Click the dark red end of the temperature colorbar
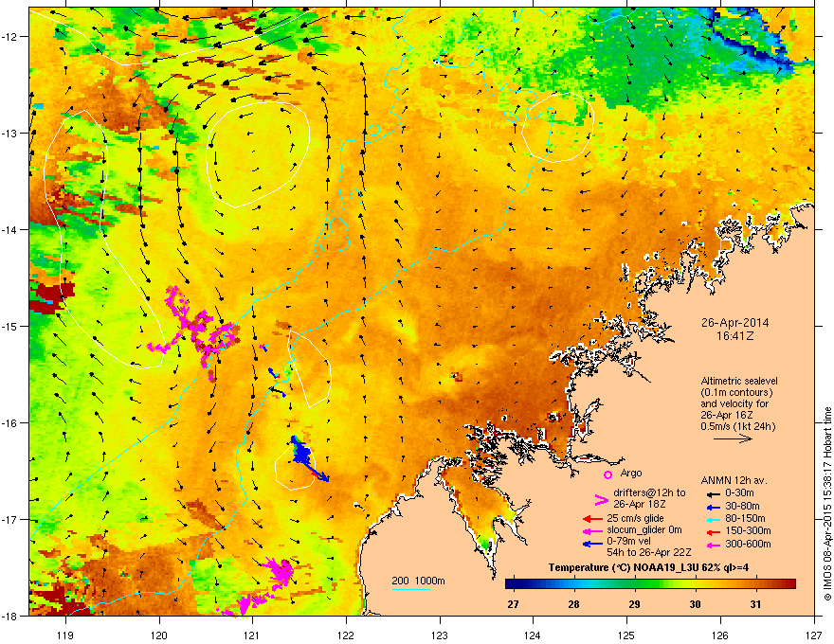 (789, 584)
